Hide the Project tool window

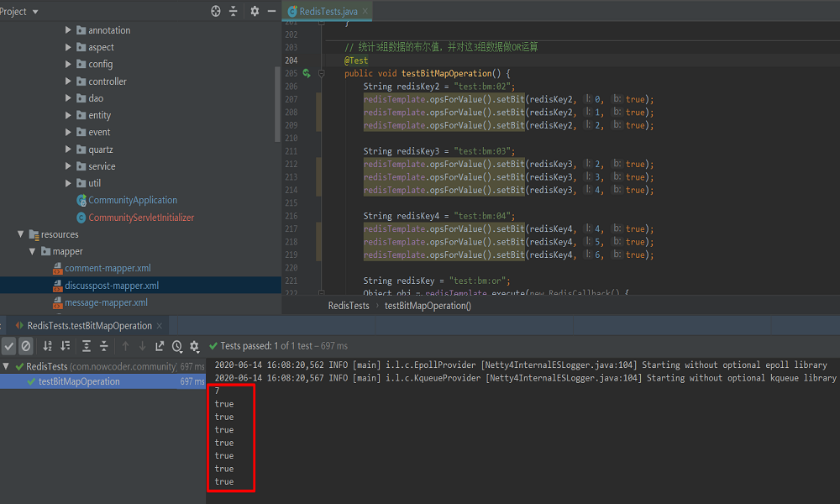click(271, 11)
